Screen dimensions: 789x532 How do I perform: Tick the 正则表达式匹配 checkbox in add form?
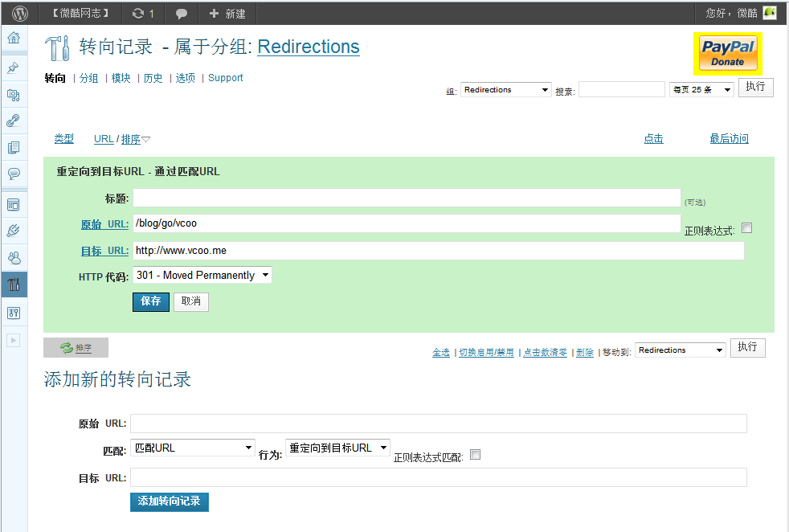(x=475, y=455)
